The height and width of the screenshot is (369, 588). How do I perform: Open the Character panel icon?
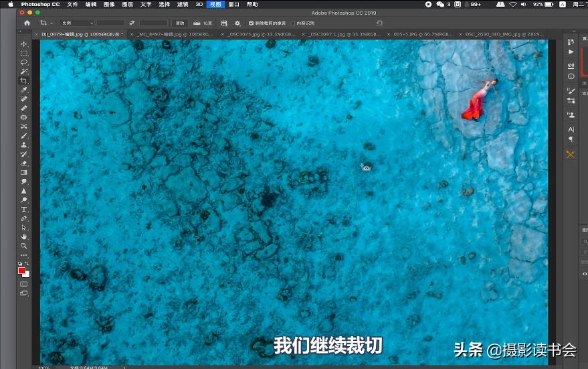click(571, 129)
